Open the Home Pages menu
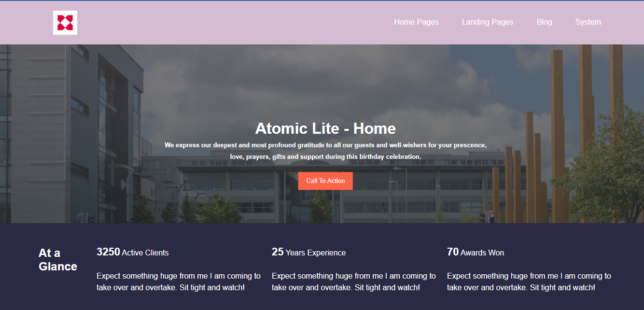The image size is (644, 310). pos(416,22)
